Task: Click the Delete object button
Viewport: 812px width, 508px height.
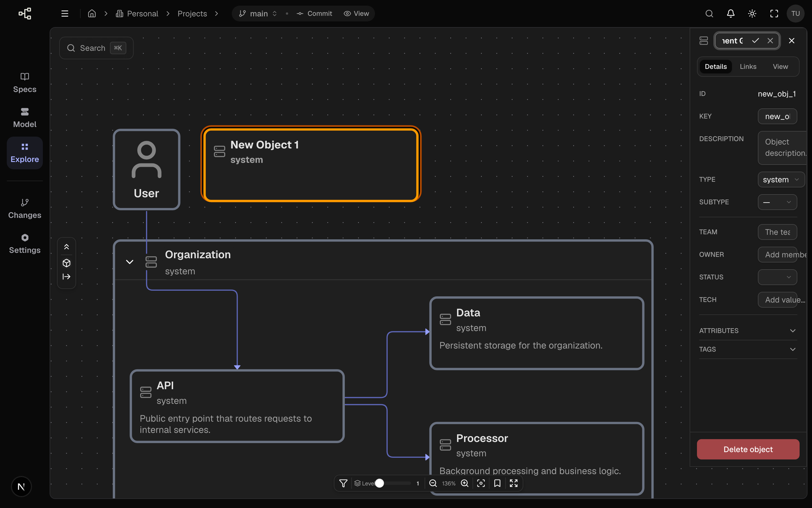Action: 748,449
